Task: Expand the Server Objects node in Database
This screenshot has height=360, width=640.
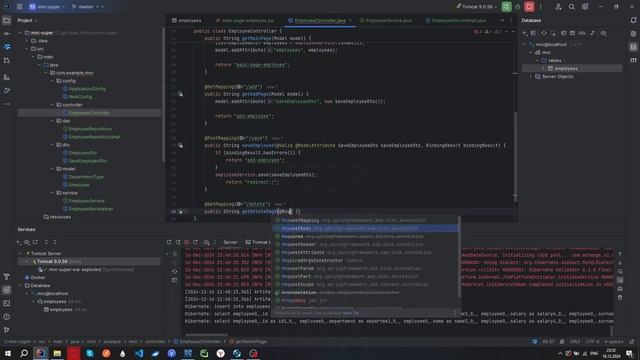Action: click(531, 76)
